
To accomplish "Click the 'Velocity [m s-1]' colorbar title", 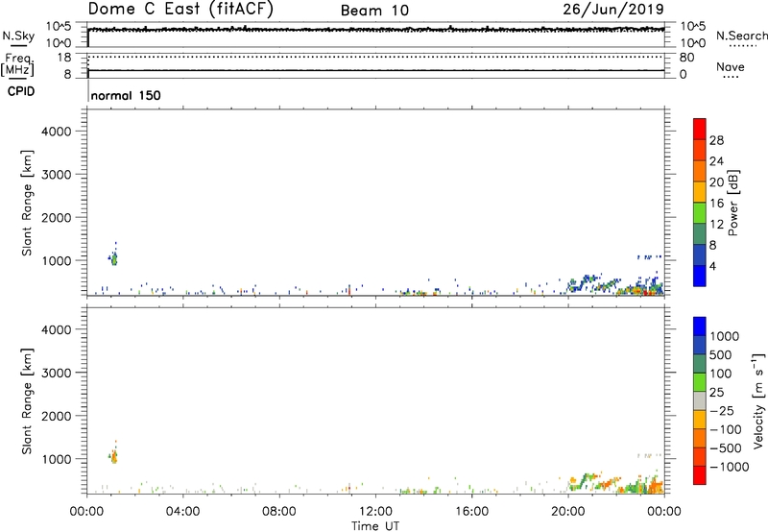I will (757, 400).
